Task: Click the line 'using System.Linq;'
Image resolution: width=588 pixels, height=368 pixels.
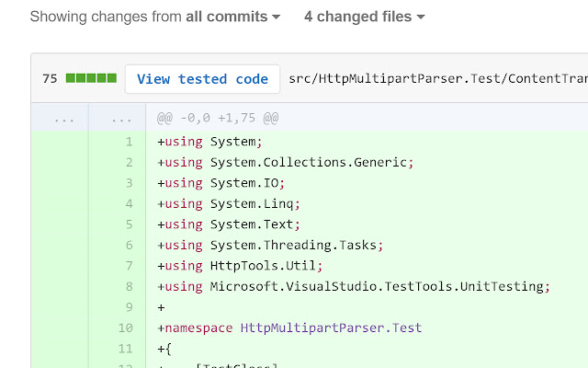Action: point(229,203)
